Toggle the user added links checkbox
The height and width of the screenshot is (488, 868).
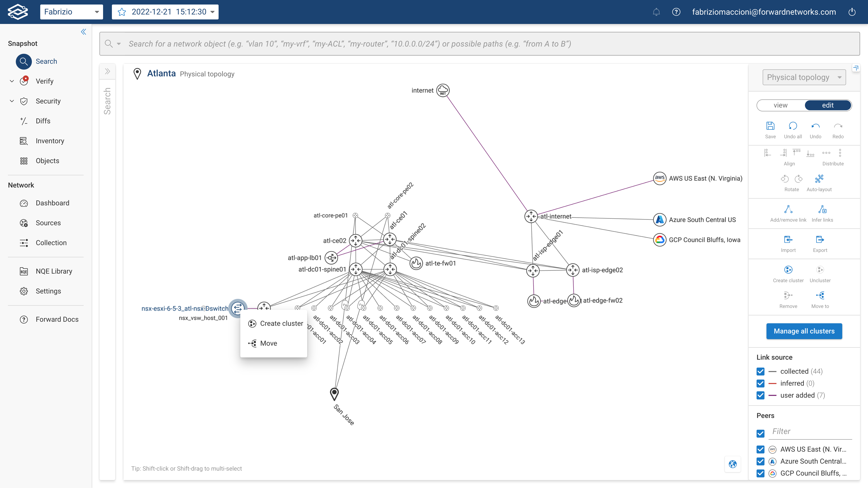(760, 395)
